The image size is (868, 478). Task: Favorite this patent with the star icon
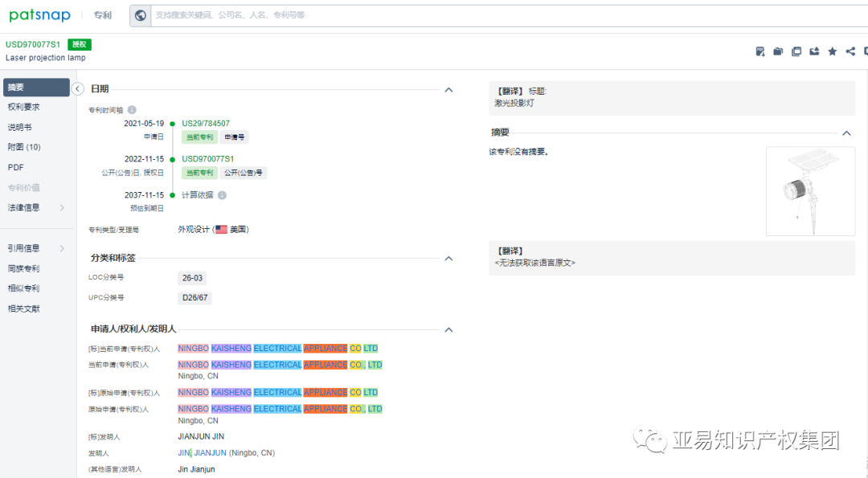(x=832, y=51)
